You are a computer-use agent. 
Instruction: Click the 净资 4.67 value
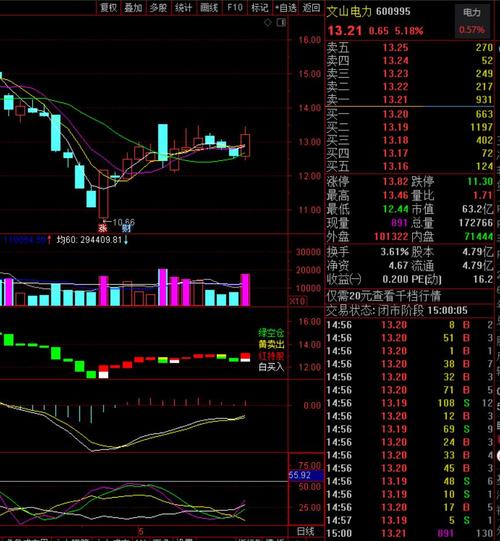pyautogui.click(x=399, y=265)
